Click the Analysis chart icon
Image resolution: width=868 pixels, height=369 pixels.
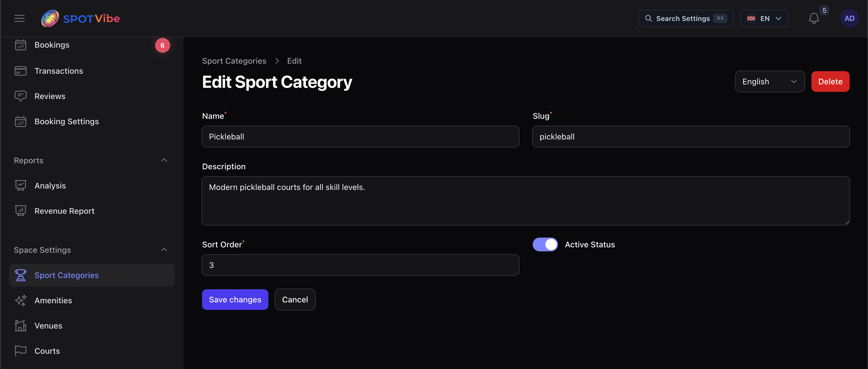pyautogui.click(x=21, y=186)
